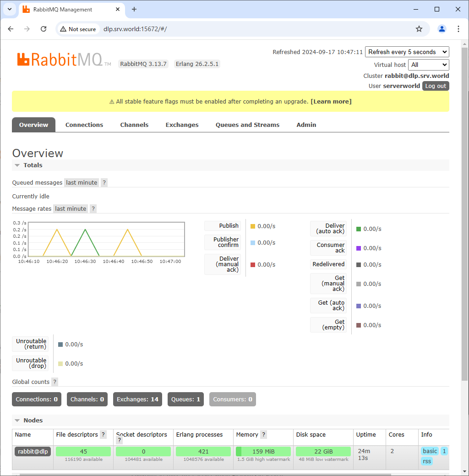Switch to the Exchanges tab
The width and height of the screenshot is (469, 476).
coord(182,125)
